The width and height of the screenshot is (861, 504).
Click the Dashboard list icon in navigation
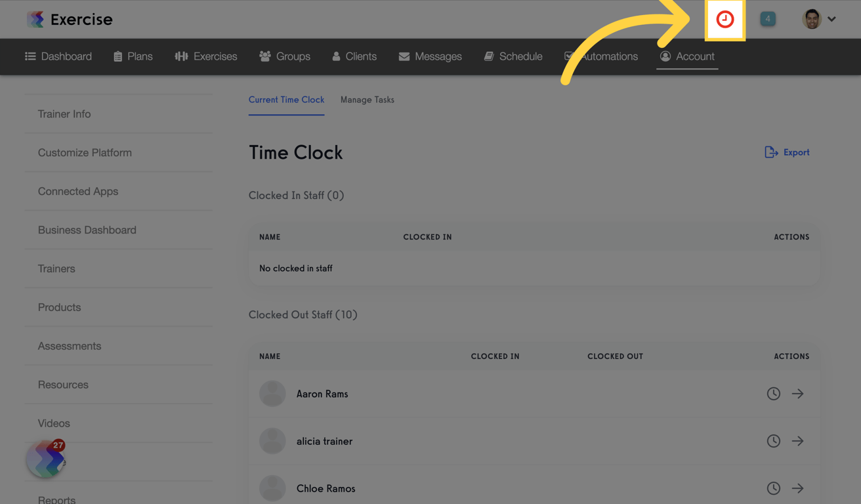30,56
